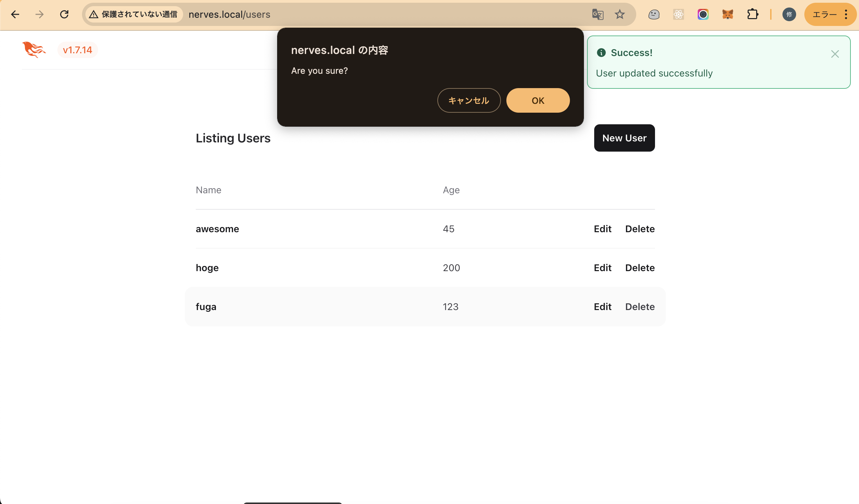
Task: Click the user profile avatar
Action: [x=789, y=14]
